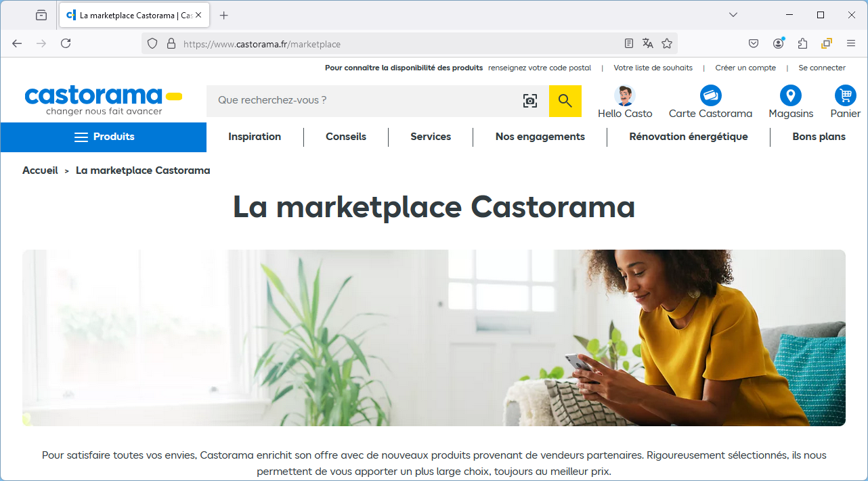This screenshot has width=868, height=481.
Task: Click the marketplace hero banner image
Action: pos(434,338)
